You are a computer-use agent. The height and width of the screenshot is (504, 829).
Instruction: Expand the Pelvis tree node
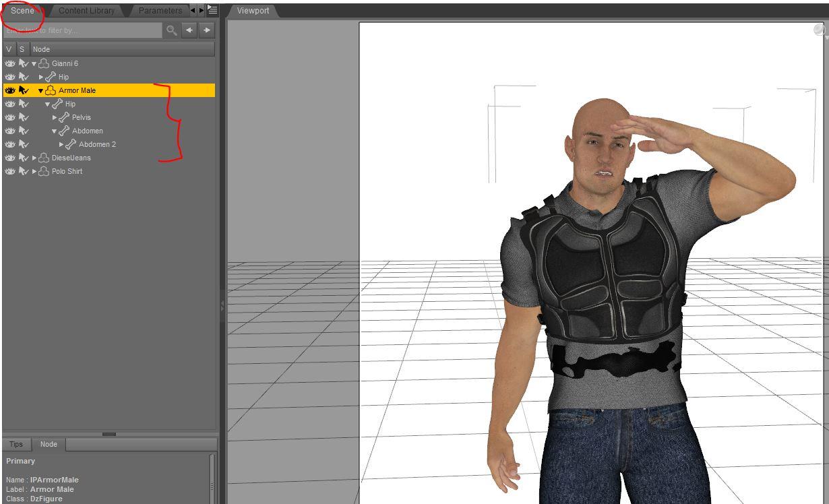[x=55, y=117]
